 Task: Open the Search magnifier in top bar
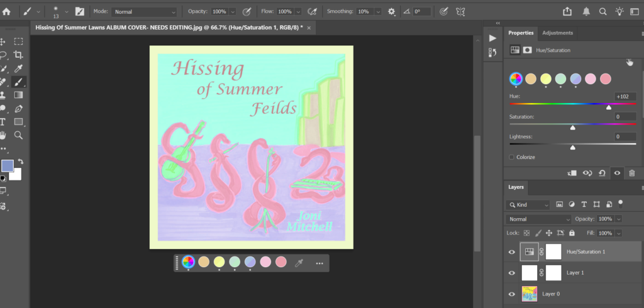(602, 11)
